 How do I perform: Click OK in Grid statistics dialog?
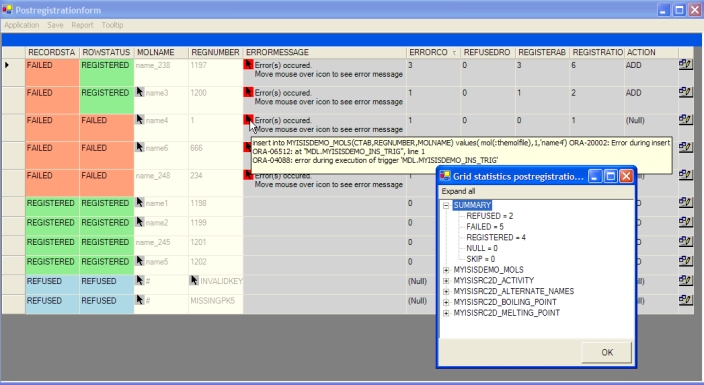click(x=607, y=352)
